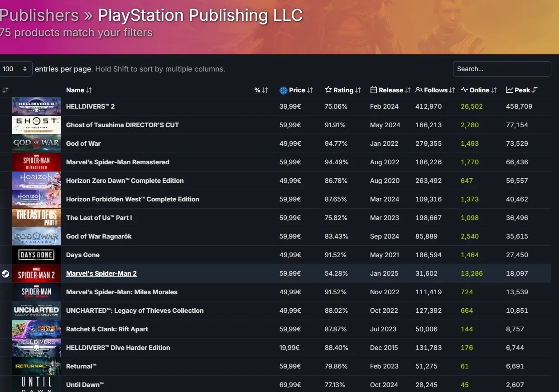Sort by the percent discount column
Screen dimensions: 559x392
[x=261, y=90]
